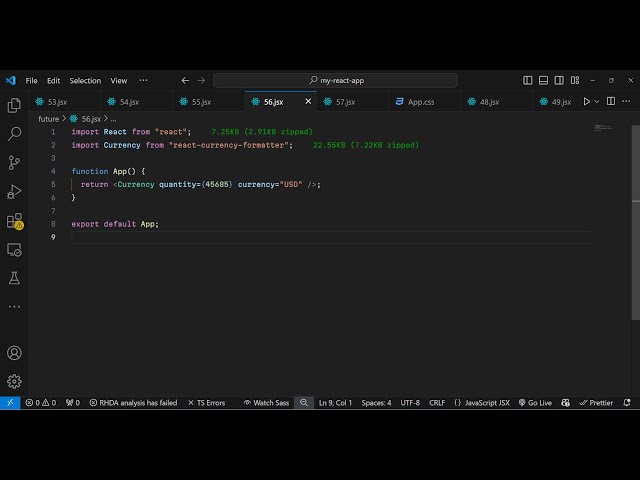Expand the run button dropdown arrow

pyautogui.click(x=598, y=101)
